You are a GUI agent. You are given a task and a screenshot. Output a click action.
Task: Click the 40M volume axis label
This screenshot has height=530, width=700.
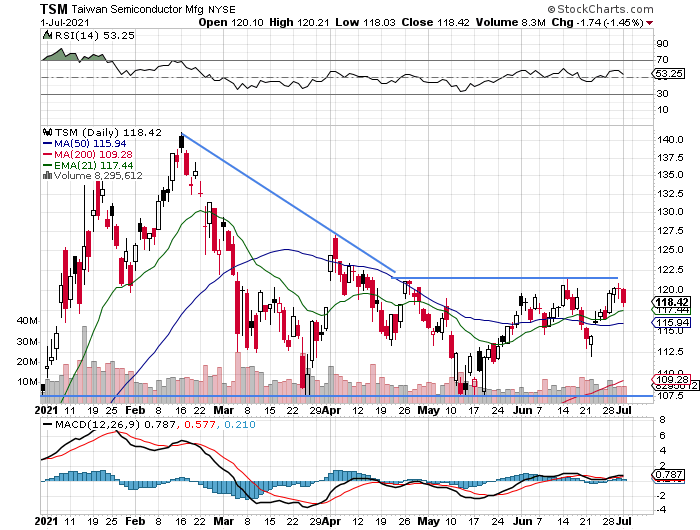pos(27,321)
